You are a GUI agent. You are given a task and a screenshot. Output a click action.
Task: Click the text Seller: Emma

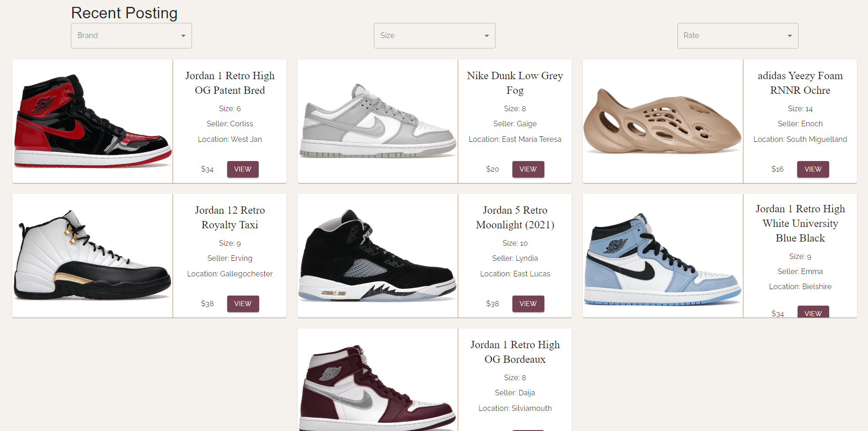[x=800, y=271]
